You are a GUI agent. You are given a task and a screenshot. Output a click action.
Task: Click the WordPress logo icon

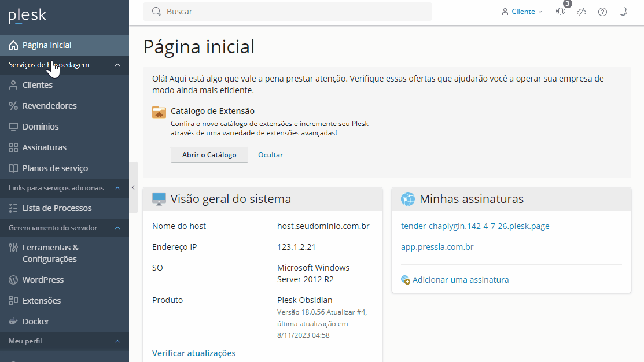pos(13,280)
